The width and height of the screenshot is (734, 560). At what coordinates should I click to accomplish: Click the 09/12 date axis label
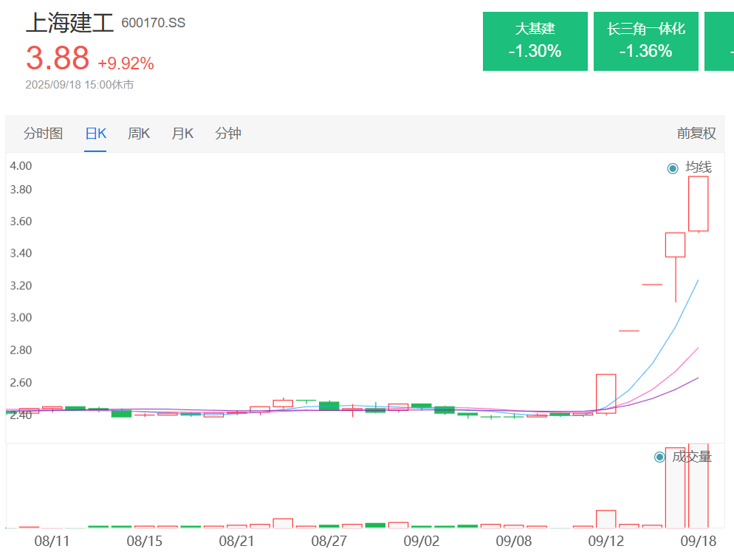tap(606, 542)
